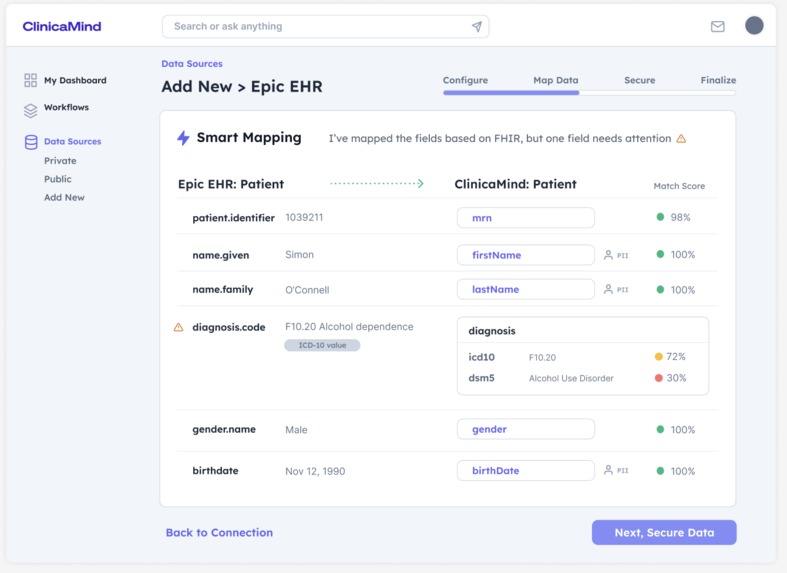The height and width of the screenshot is (573, 787).
Task: Click the Data Sources database icon
Action: 31,142
